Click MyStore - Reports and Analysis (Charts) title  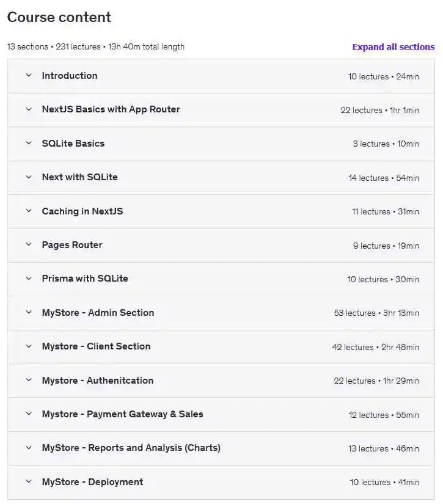(131, 448)
